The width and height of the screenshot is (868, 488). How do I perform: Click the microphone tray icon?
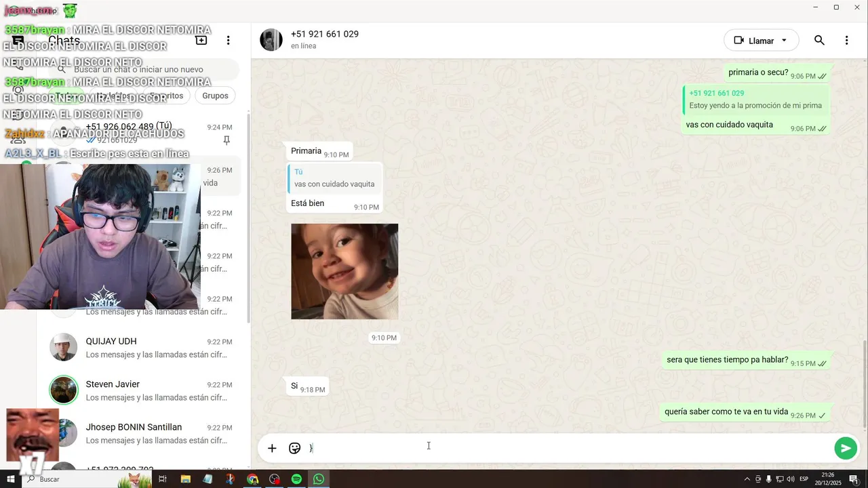(x=768, y=479)
